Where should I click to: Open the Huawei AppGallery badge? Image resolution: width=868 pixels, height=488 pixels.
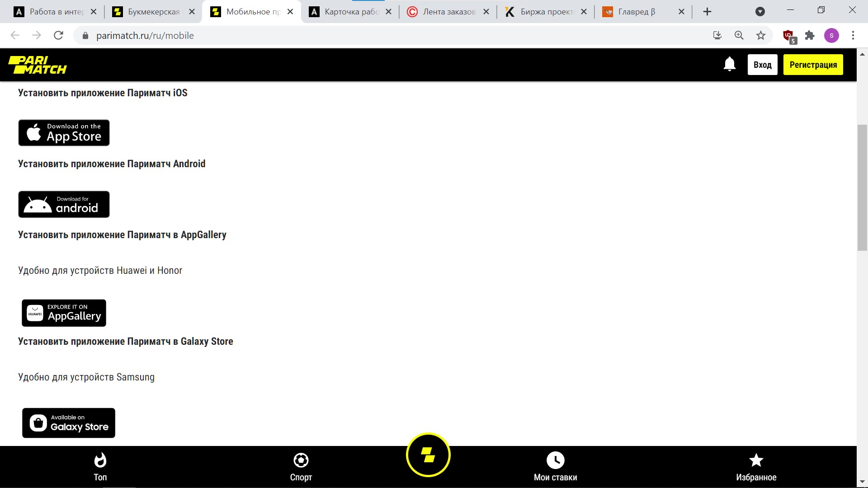[x=64, y=313]
